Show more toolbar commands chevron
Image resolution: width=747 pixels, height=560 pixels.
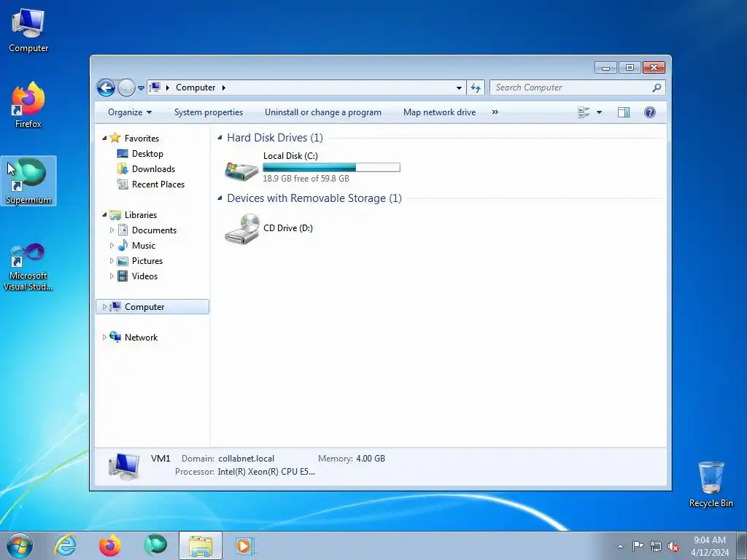(495, 112)
